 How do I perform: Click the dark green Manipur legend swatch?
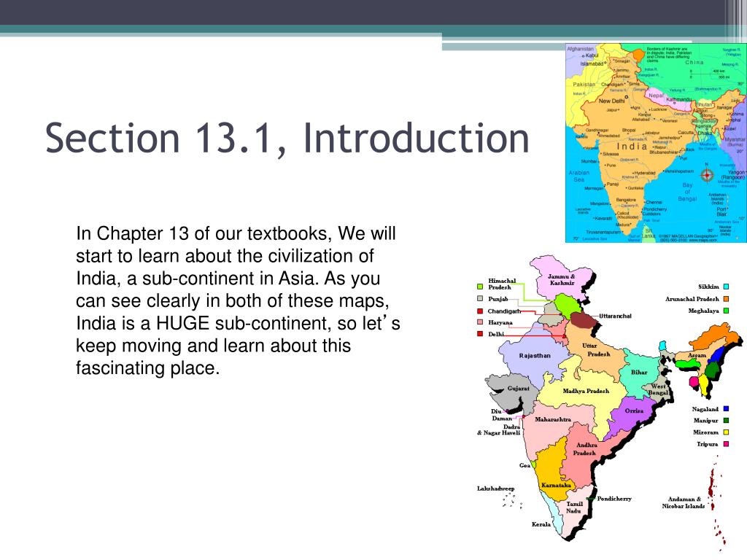[726, 421]
